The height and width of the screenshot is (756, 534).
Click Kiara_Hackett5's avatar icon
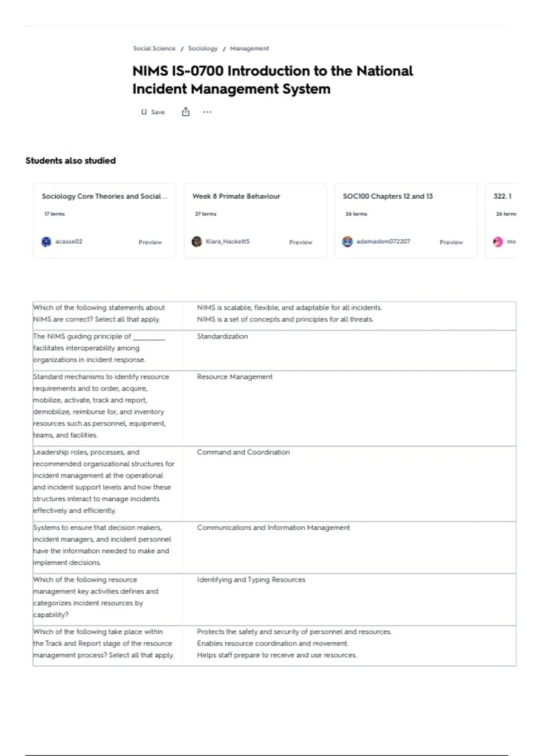[x=197, y=241]
